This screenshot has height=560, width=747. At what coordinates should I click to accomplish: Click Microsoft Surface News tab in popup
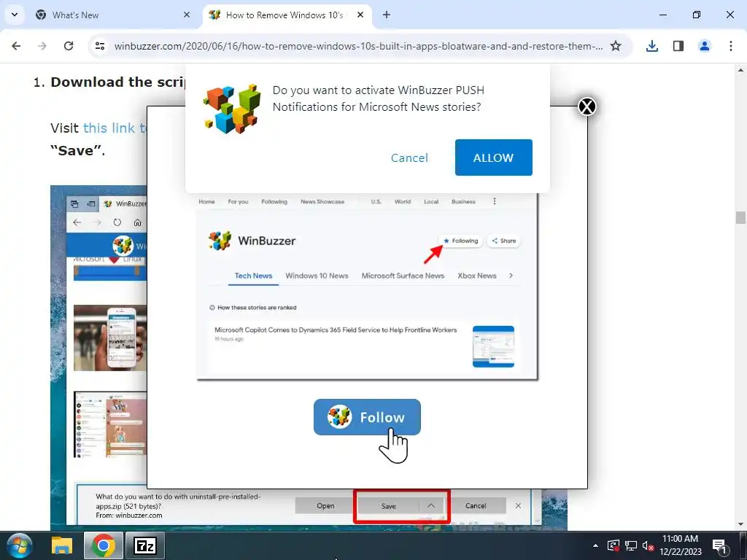(403, 276)
